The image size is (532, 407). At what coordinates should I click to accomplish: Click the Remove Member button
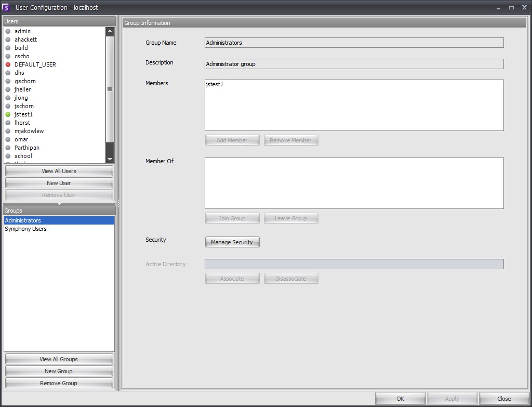[x=291, y=140]
